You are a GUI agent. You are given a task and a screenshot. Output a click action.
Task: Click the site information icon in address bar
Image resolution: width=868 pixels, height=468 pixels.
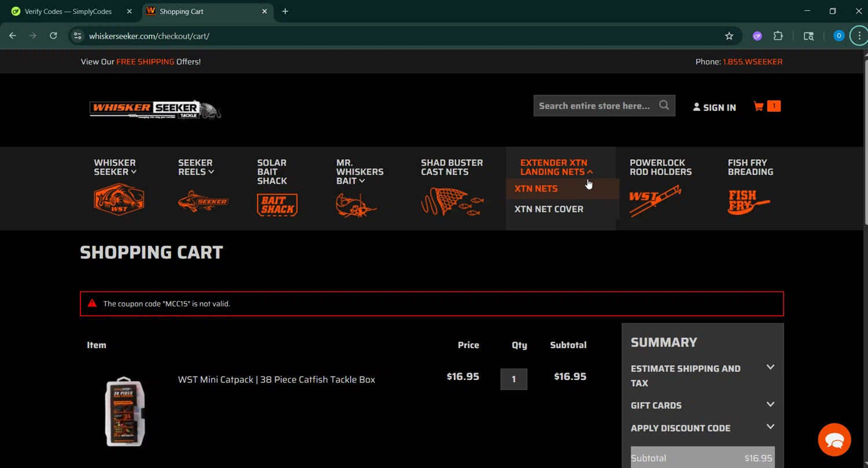pyautogui.click(x=77, y=36)
